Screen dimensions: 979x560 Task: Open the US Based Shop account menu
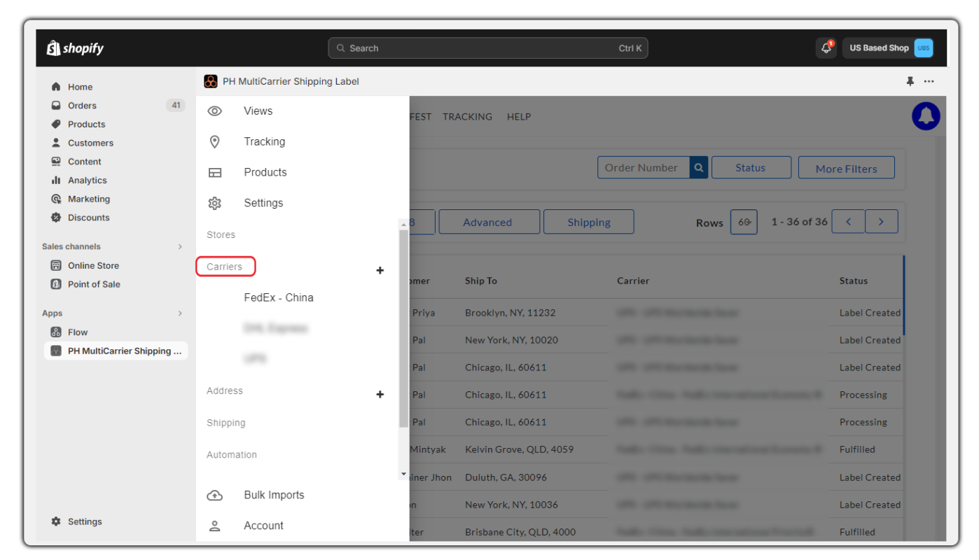click(888, 48)
